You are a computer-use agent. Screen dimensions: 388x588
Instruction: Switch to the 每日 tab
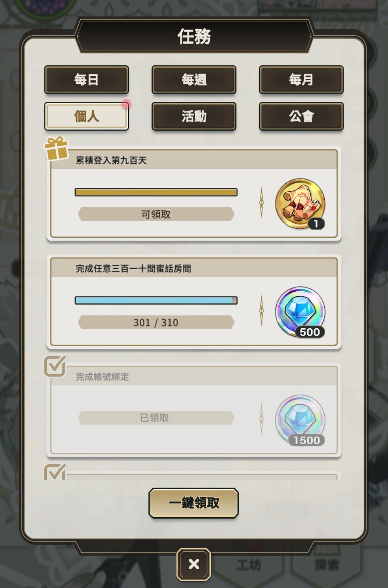pyautogui.click(x=86, y=80)
